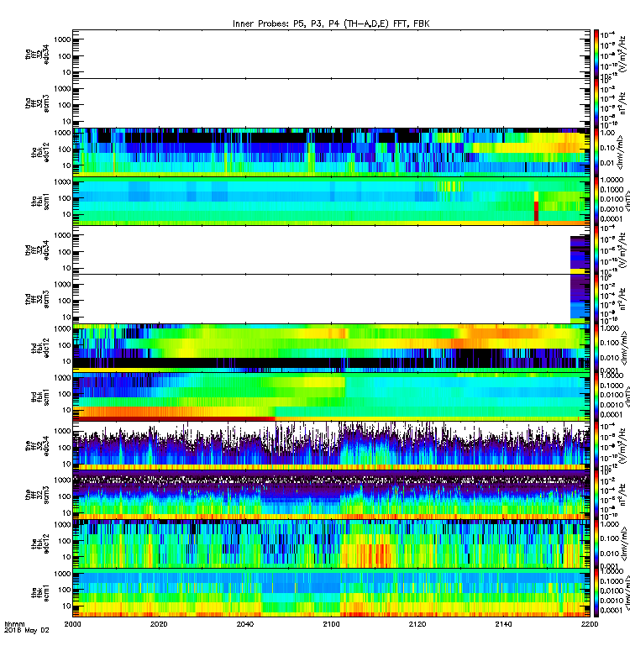Select the empty tha fff scm3 panel
Image resolution: width=630 pixels, height=672 pixels.
(x=331, y=102)
